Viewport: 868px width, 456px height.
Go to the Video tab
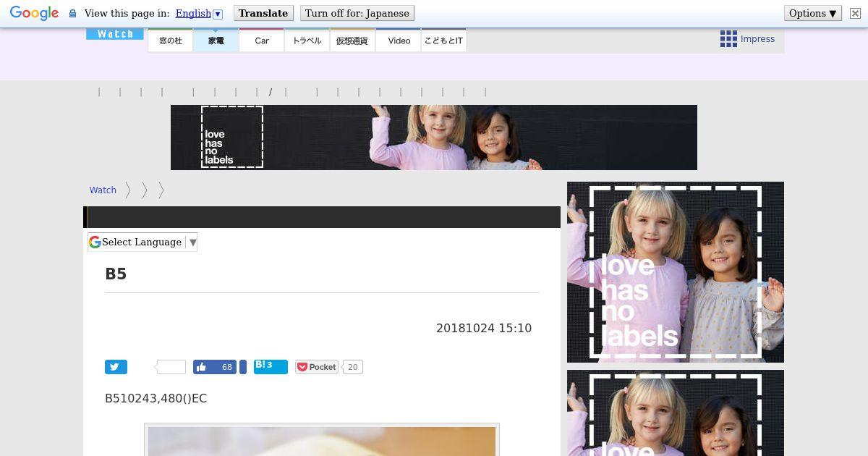click(399, 41)
